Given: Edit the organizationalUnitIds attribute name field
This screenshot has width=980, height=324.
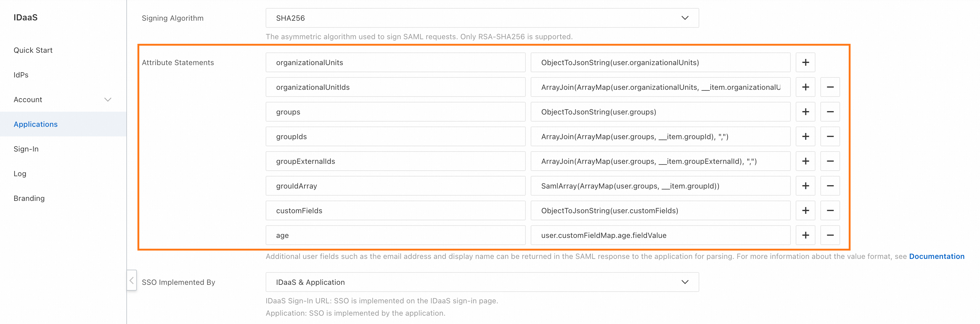Looking at the screenshot, I should pos(395,87).
